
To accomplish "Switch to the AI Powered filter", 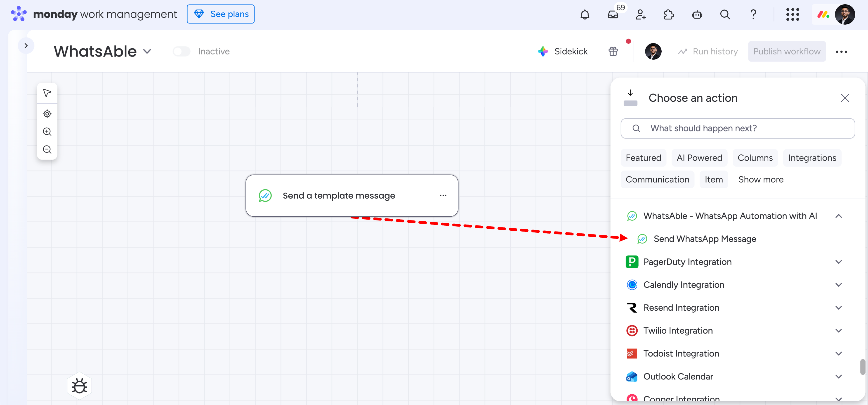I will coord(699,158).
